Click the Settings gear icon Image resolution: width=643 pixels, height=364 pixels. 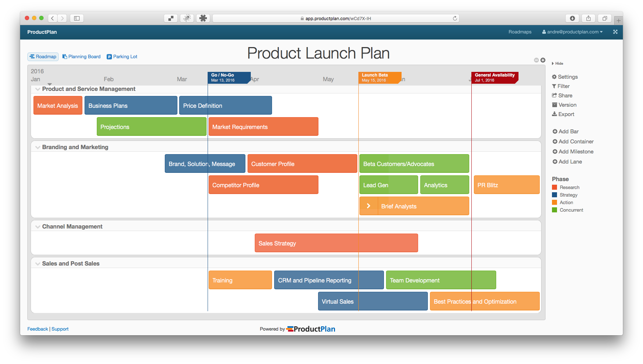[554, 77]
